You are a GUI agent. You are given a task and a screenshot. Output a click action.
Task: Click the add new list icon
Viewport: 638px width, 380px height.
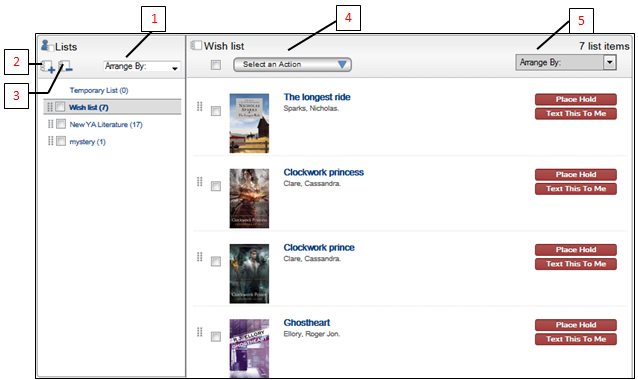coord(48,66)
